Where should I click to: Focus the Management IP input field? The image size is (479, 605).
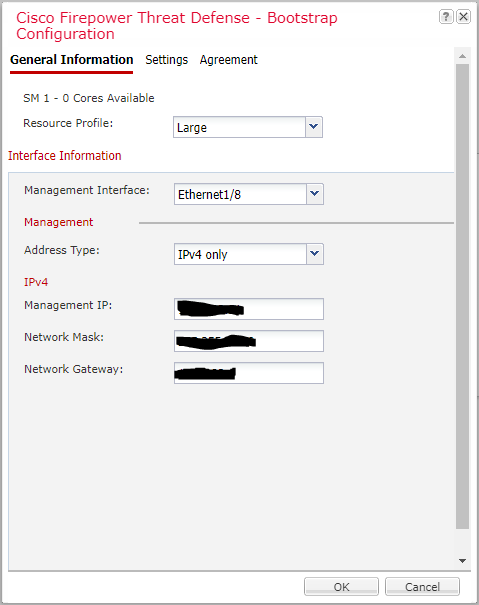(249, 309)
